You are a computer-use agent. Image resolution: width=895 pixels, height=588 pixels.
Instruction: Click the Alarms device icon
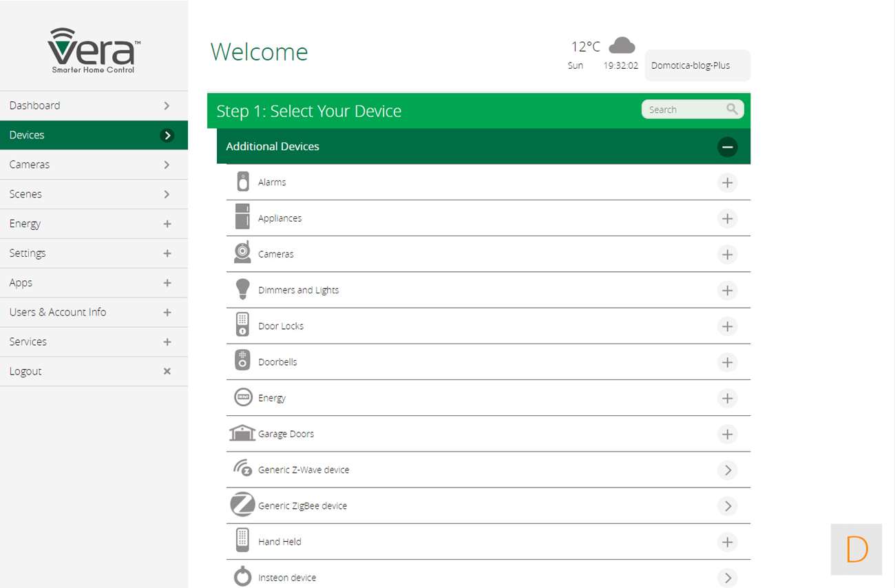(242, 182)
